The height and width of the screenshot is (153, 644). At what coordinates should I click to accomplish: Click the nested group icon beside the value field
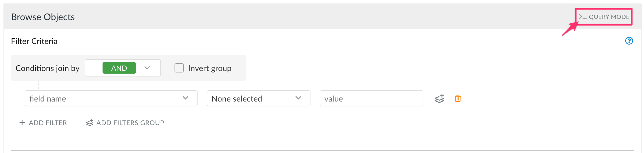tap(439, 99)
